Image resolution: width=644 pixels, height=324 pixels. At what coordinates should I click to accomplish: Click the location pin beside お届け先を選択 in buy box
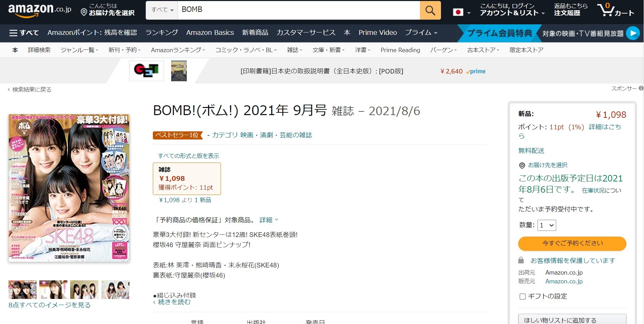click(522, 166)
